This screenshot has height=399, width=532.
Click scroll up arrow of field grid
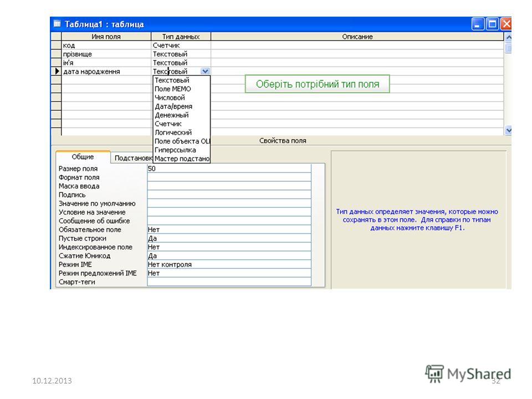coord(508,37)
